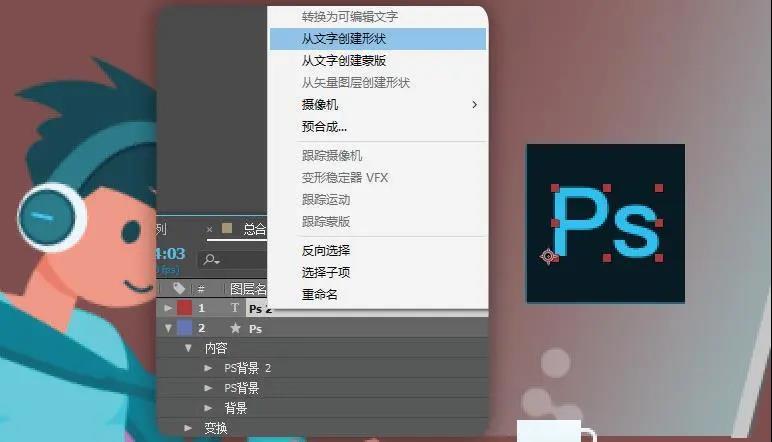772x442 pixels.
Task: Select the Ps shape layer name
Action: [x=255, y=329]
